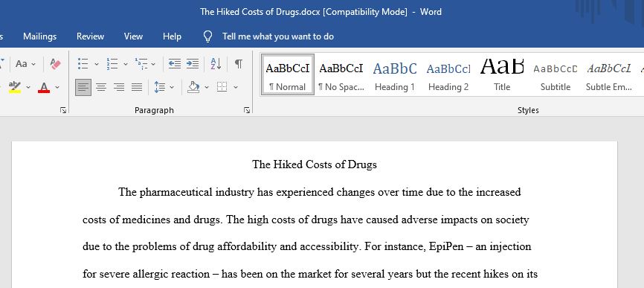The height and width of the screenshot is (288, 644).
Task: Open highlight color dropdown arrow
Action: (x=28, y=87)
